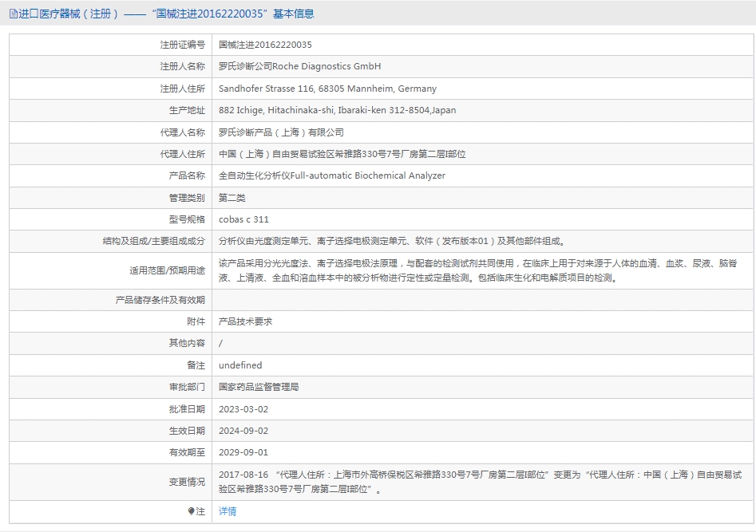Screen dimensions: 756x532
Task: Click the dot icon beside 注 label
Action: [192, 511]
